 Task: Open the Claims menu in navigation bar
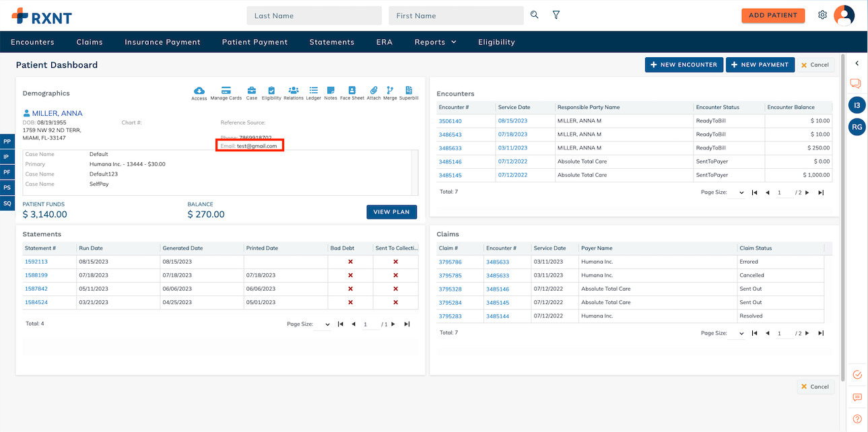click(90, 42)
